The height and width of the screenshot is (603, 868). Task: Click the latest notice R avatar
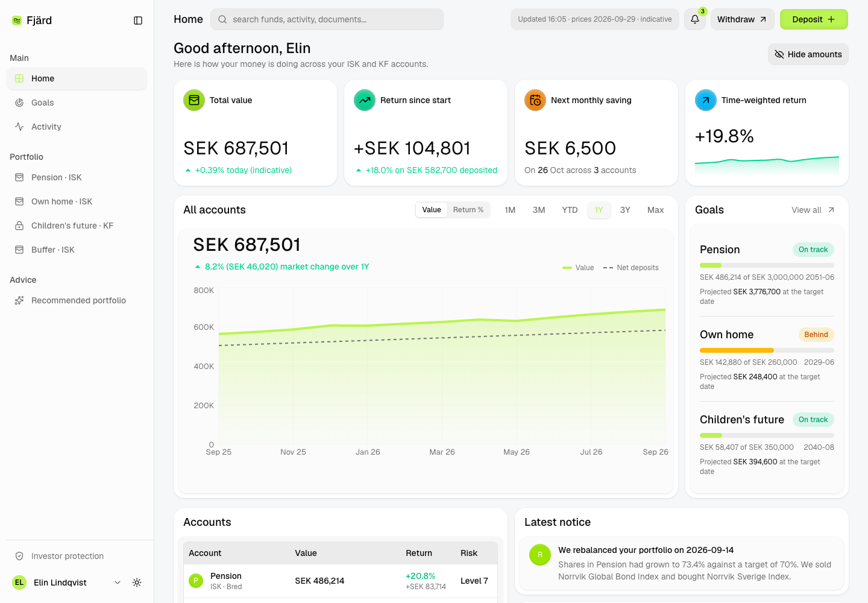click(540, 555)
